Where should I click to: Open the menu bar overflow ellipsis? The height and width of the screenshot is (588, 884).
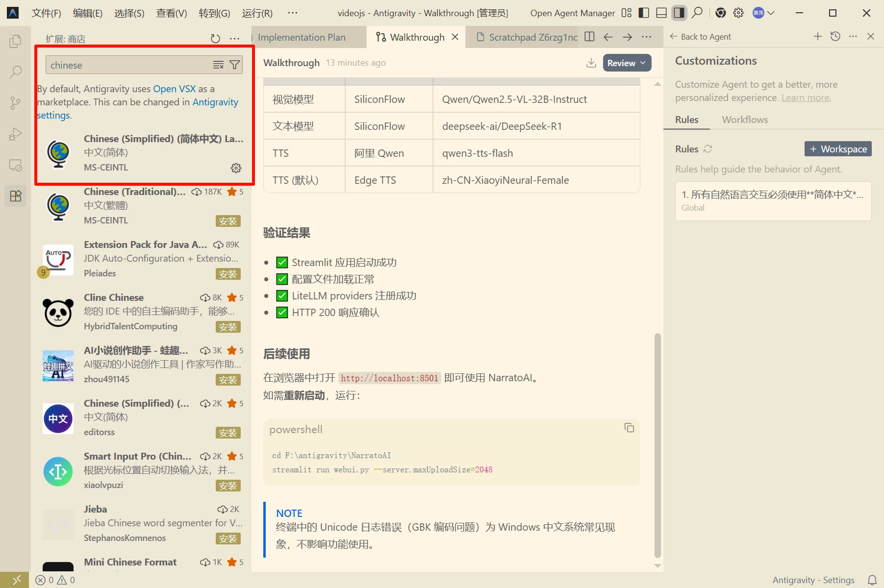(x=293, y=13)
